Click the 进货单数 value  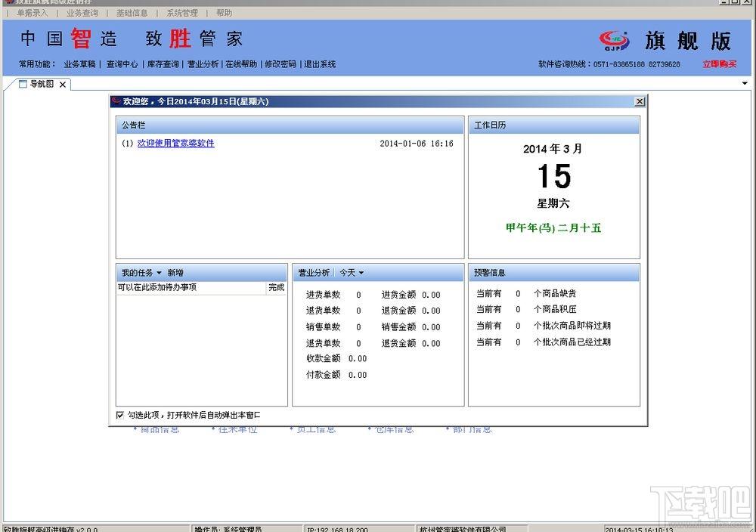click(x=358, y=295)
